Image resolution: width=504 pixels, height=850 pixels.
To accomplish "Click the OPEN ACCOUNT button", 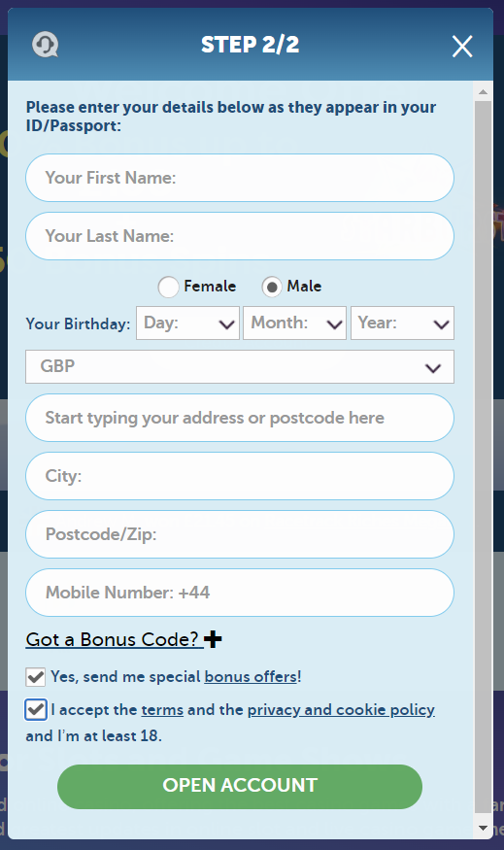I will click(240, 787).
